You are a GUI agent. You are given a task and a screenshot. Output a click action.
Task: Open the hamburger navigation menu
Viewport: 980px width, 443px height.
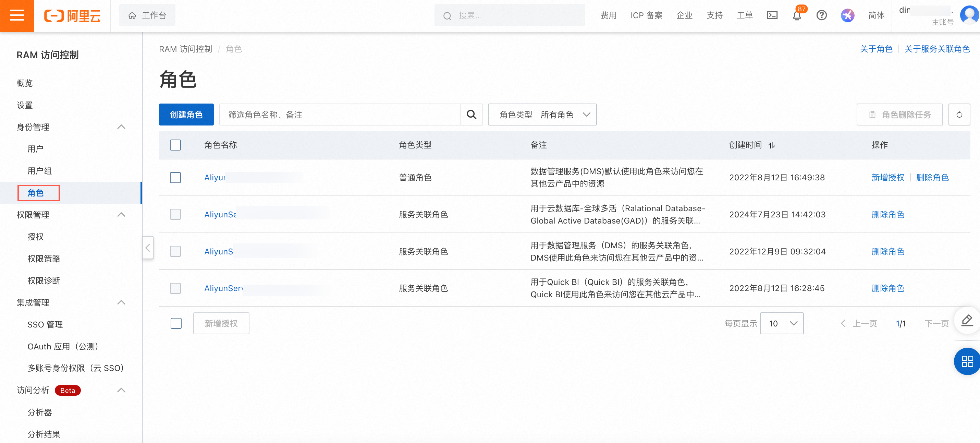(x=17, y=16)
